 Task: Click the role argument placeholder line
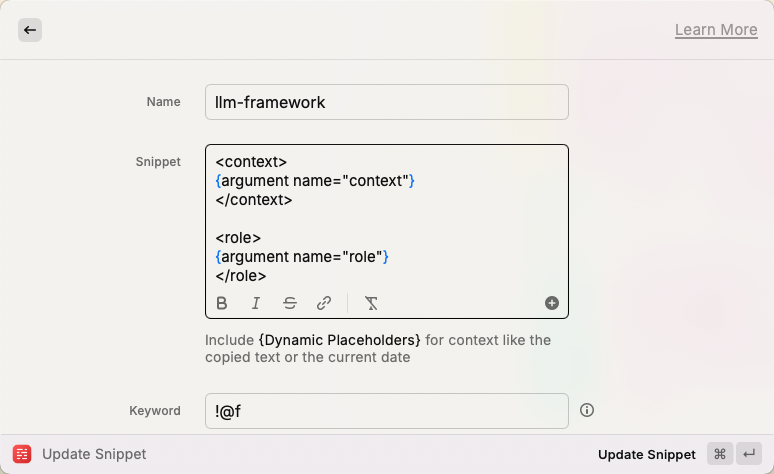(302, 257)
